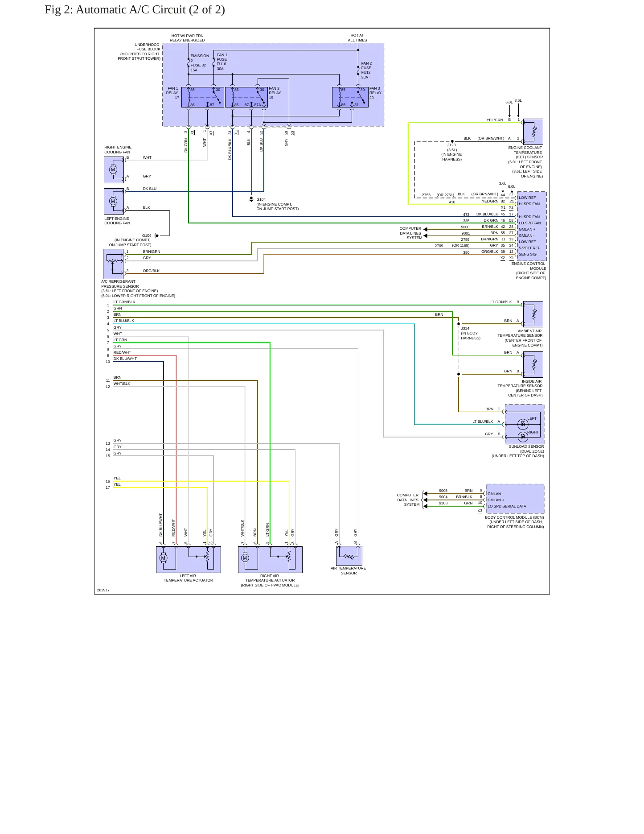This screenshot has height=834, width=644.
Task: Click the inside air temperature sensor symbol
Action: (x=533, y=364)
